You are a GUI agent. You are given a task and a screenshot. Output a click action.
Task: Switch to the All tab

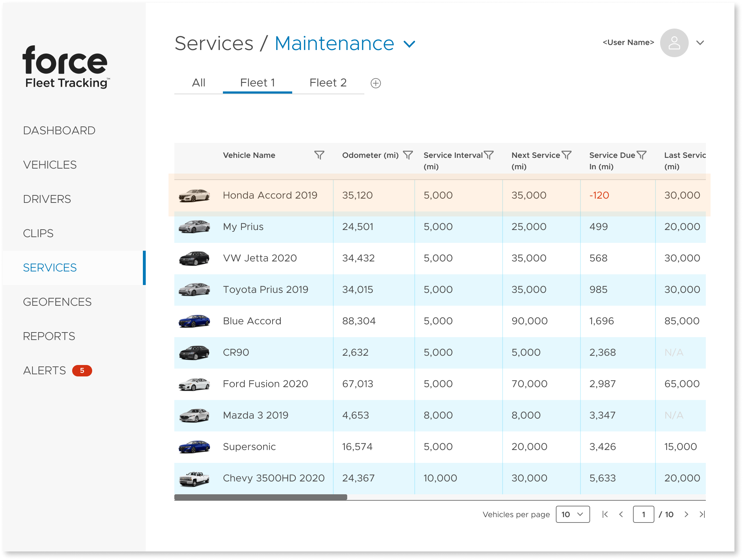pos(199,83)
